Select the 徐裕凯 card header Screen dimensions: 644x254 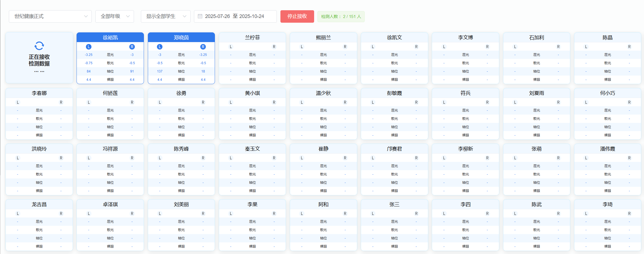[x=110, y=38]
